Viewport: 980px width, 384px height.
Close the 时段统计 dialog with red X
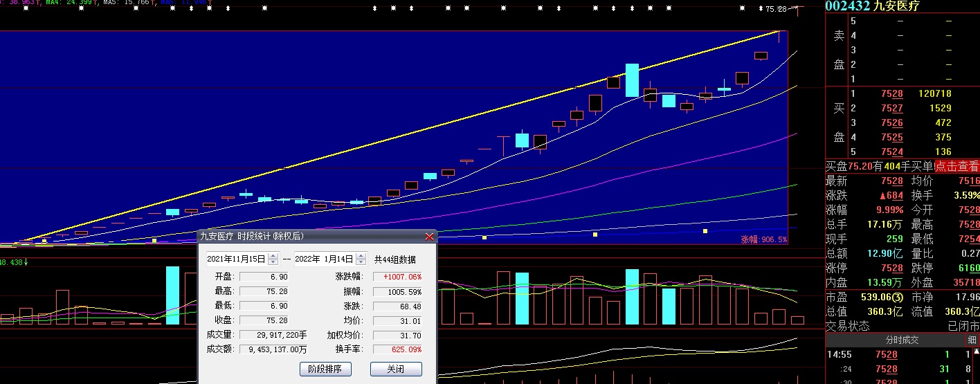[429, 237]
